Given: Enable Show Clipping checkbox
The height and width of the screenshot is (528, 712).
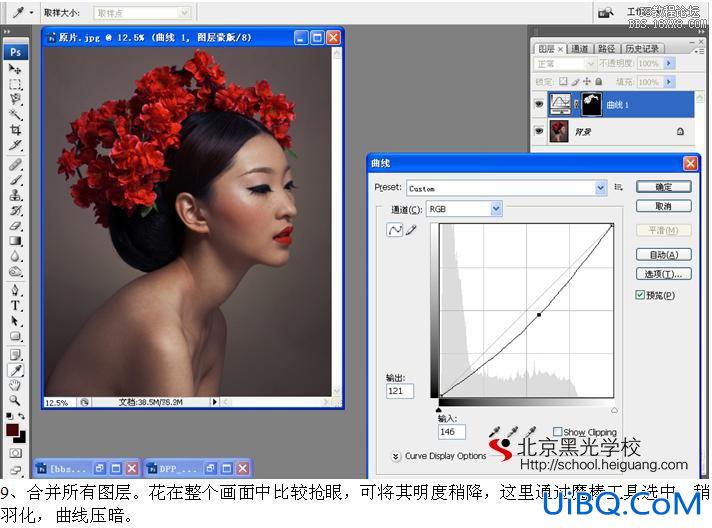Looking at the screenshot, I should point(558,431).
